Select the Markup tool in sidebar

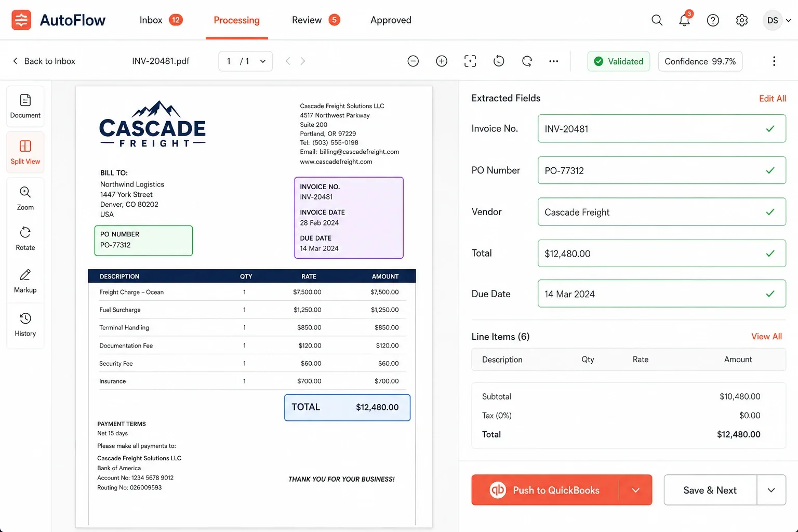pos(25,282)
